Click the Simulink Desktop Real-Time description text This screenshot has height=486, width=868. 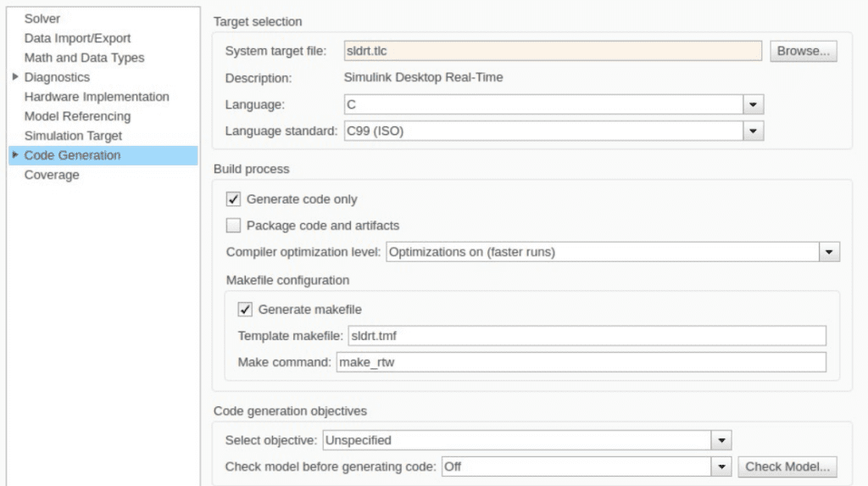424,77
